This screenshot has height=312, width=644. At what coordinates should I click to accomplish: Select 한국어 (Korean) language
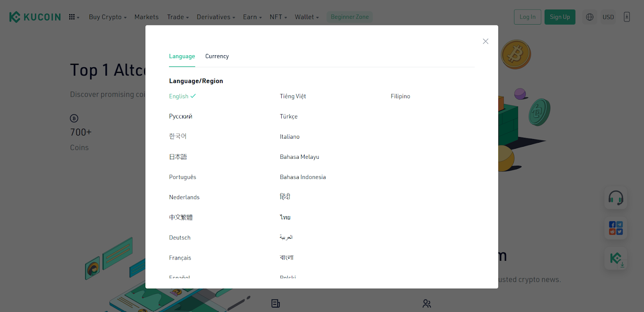pos(178,137)
